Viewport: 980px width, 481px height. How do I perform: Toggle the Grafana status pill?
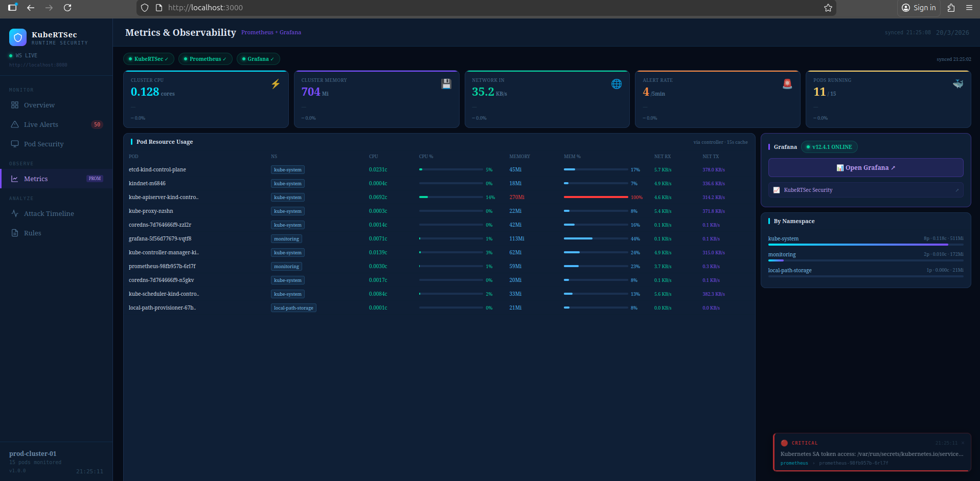point(258,59)
